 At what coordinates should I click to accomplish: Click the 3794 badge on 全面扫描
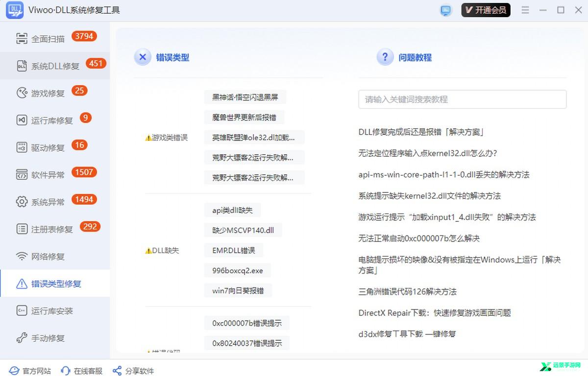[x=84, y=36]
